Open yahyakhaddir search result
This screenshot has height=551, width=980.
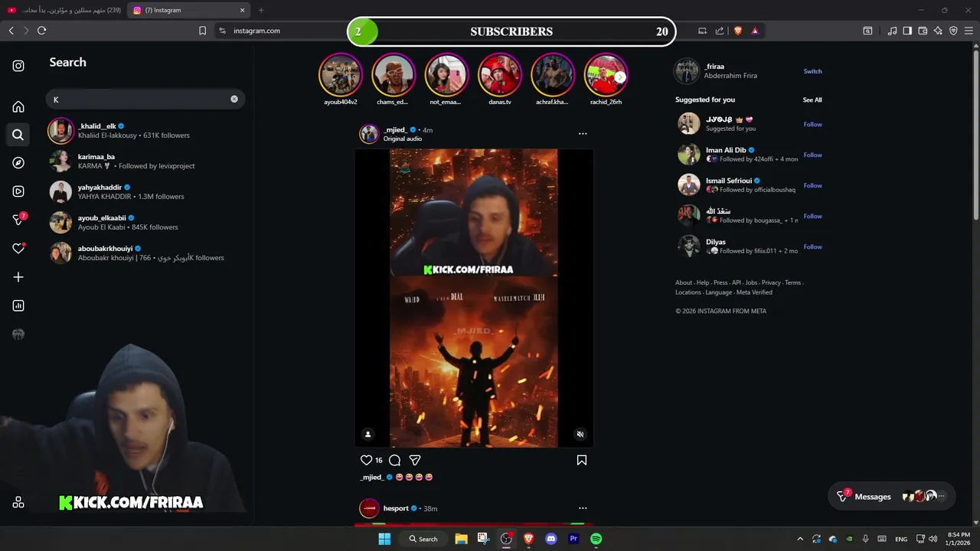(x=145, y=192)
